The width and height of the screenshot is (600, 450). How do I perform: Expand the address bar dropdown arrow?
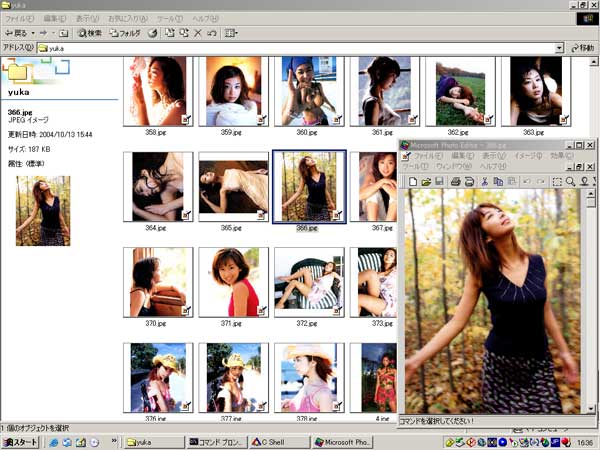559,48
